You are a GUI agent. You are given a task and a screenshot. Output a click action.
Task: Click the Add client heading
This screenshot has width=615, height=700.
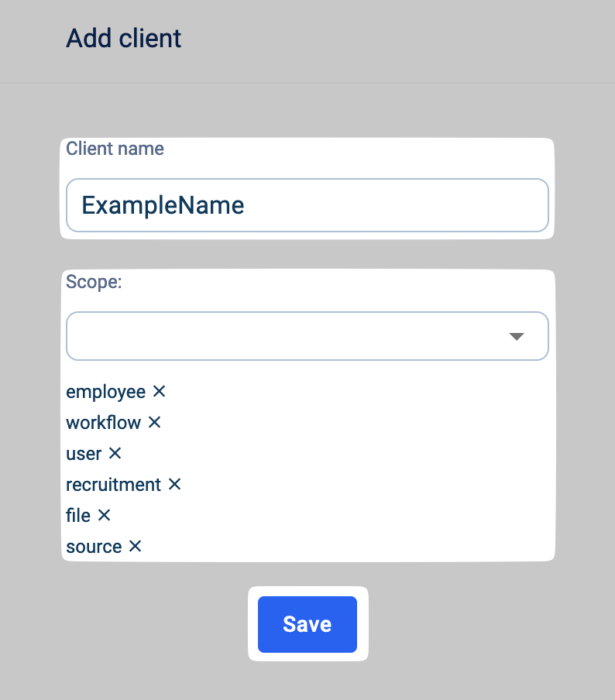[124, 38]
